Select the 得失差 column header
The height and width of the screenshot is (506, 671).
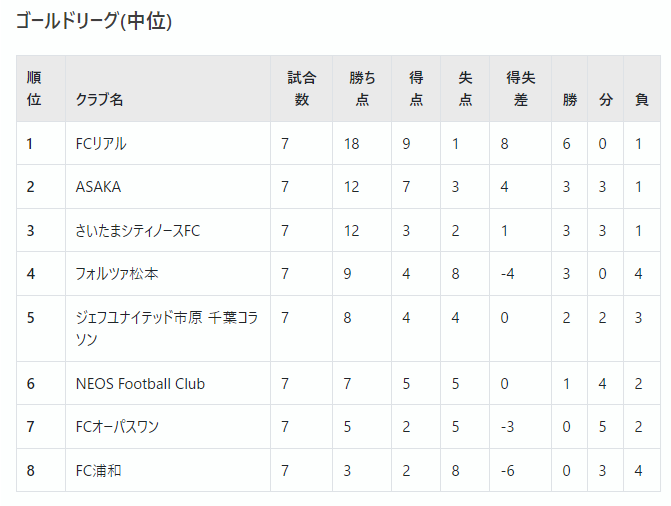point(520,89)
